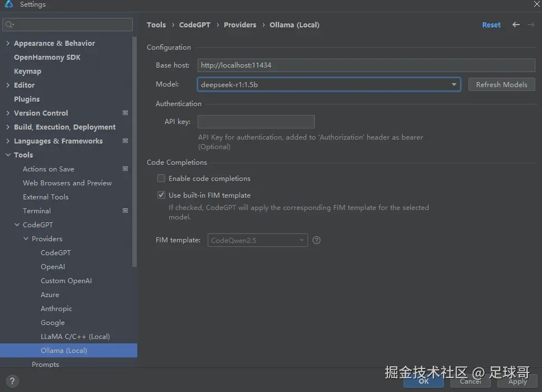This screenshot has height=392, width=542.
Task: Open the OpenHarmony SDK settings page
Action: tap(47, 58)
